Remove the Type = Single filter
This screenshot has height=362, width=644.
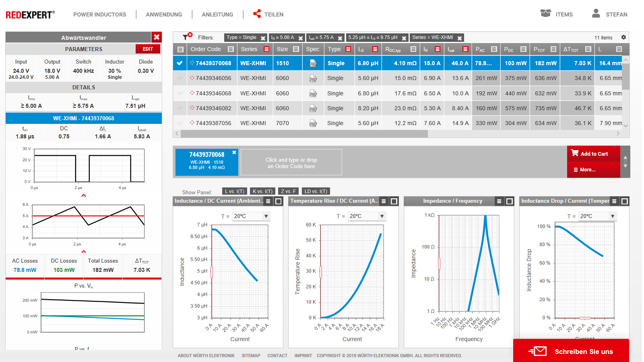pyautogui.click(x=263, y=38)
